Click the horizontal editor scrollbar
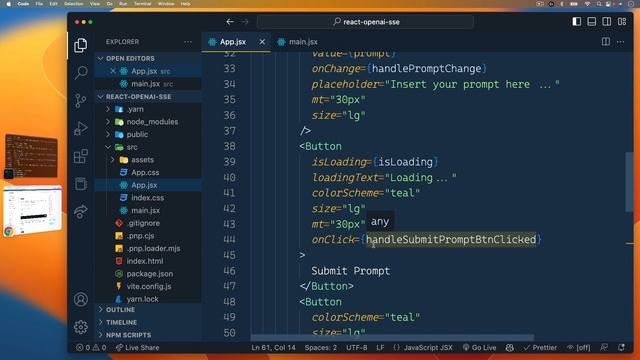This screenshot has width=640, height=360. tap(392, 338)
